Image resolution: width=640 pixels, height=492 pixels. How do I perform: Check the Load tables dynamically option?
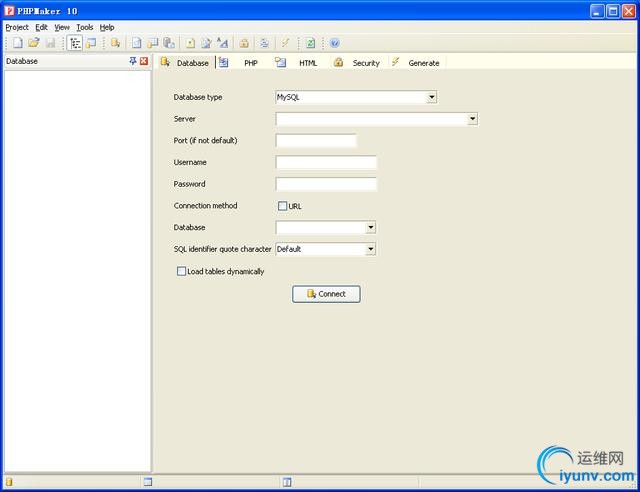click(x=181, y=271)
